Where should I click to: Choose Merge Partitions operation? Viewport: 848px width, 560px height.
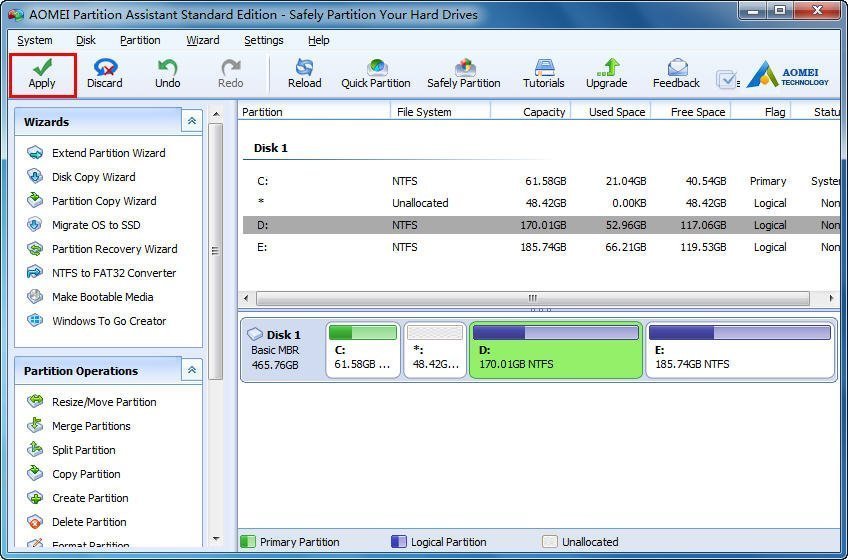(x=79, y=426)
